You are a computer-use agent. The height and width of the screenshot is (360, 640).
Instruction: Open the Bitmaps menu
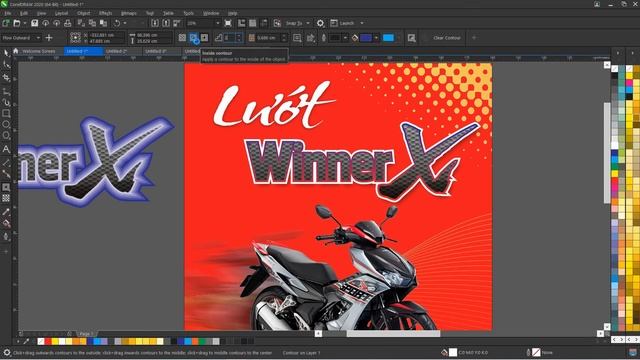tap(129, 13)
